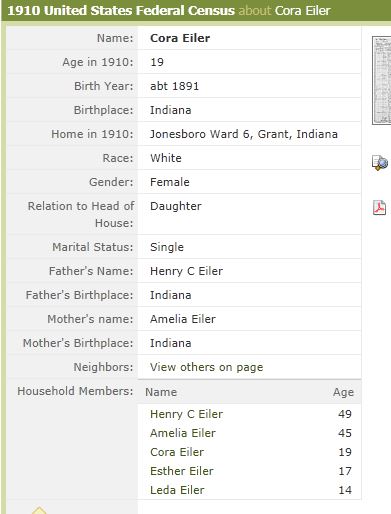Click the Jonesboro Ward 6, Grant, Indiana value
The width and height of the screenshot is (391, 514).
[x=244, y=134]
